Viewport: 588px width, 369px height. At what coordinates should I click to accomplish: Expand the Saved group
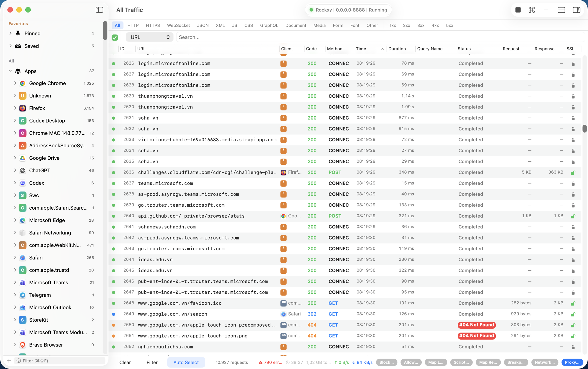pos(10,46)
